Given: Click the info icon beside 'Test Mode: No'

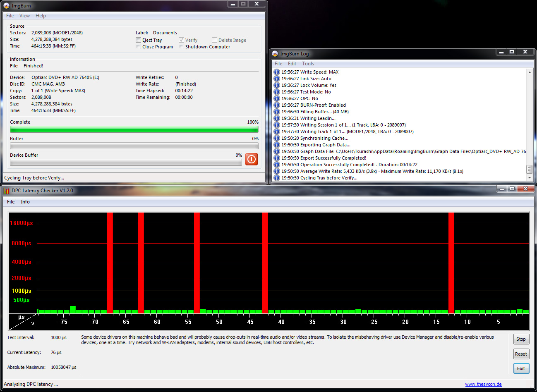Looking at the screenshot, I should [277, 92].
